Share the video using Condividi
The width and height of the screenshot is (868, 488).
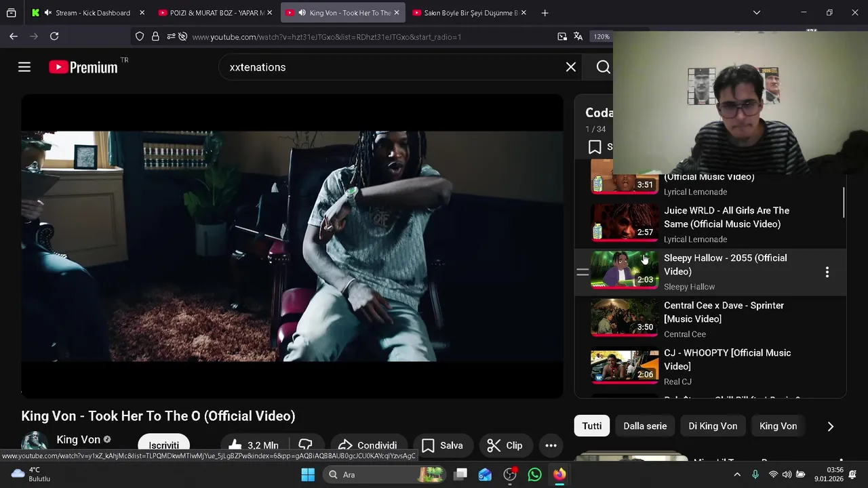click(x=368, y=445)
